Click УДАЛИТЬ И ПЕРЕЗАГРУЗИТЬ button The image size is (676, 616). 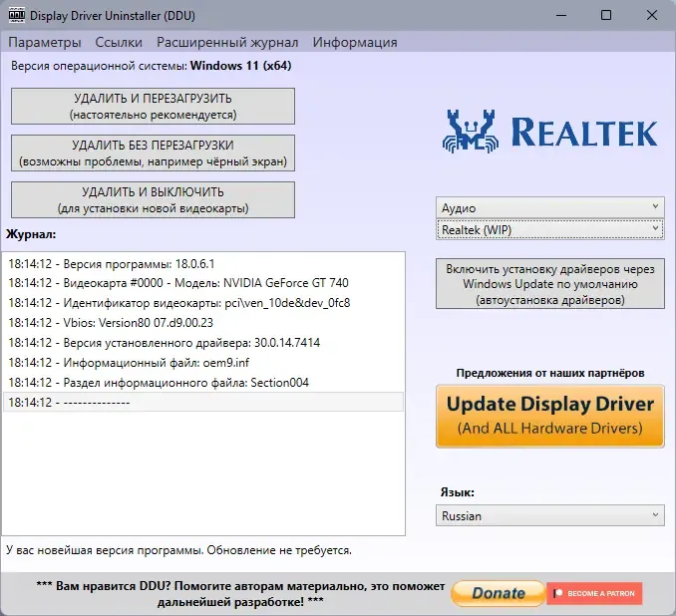tap(154, 106)
